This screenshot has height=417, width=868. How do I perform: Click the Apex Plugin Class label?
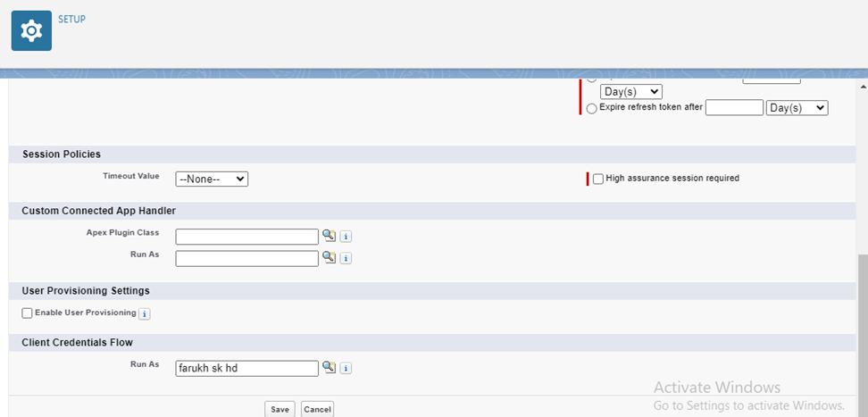[x=123, y=232]
